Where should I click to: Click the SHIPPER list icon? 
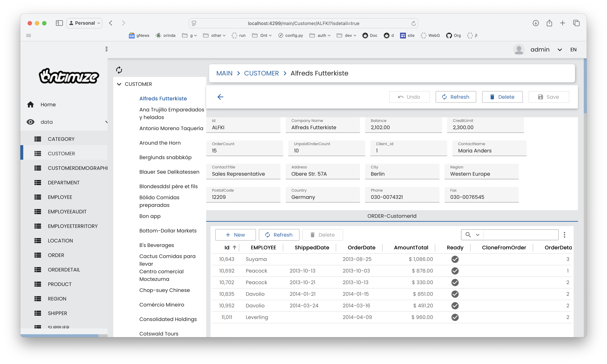point(38,313)
